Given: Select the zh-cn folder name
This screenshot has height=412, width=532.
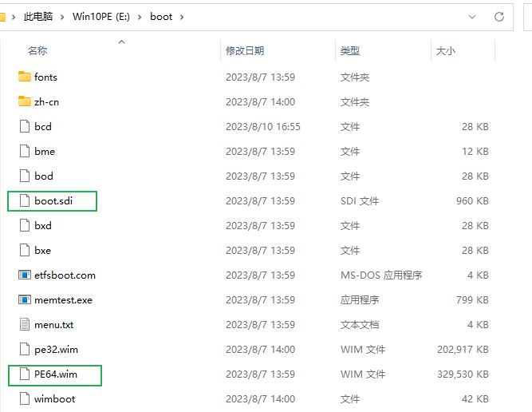Looking at the screenshot, I should coord(46,102).
